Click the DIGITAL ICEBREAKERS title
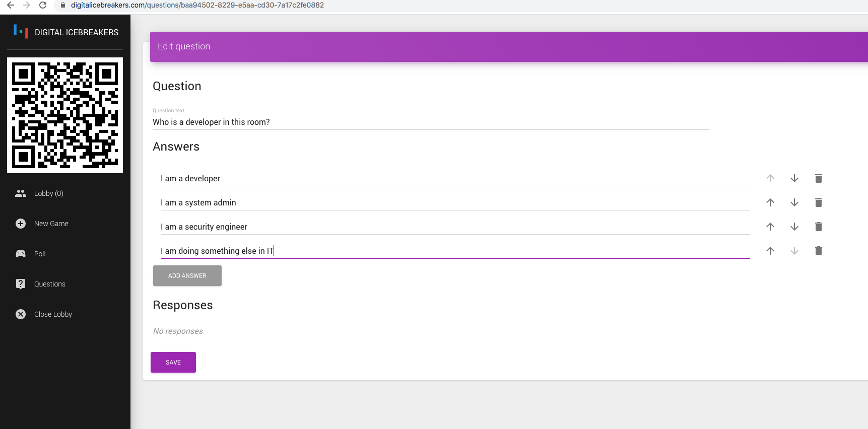This screenshot has height=429, width=868. 77,32
